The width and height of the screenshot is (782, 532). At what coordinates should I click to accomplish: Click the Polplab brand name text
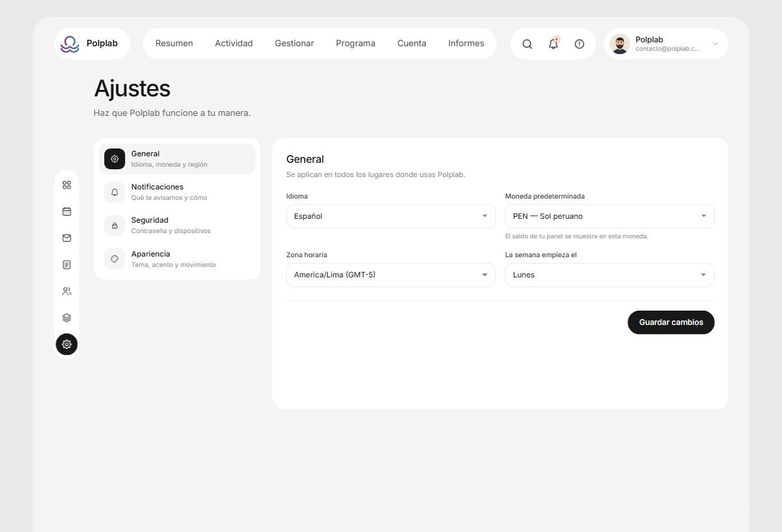coord(102,44)
